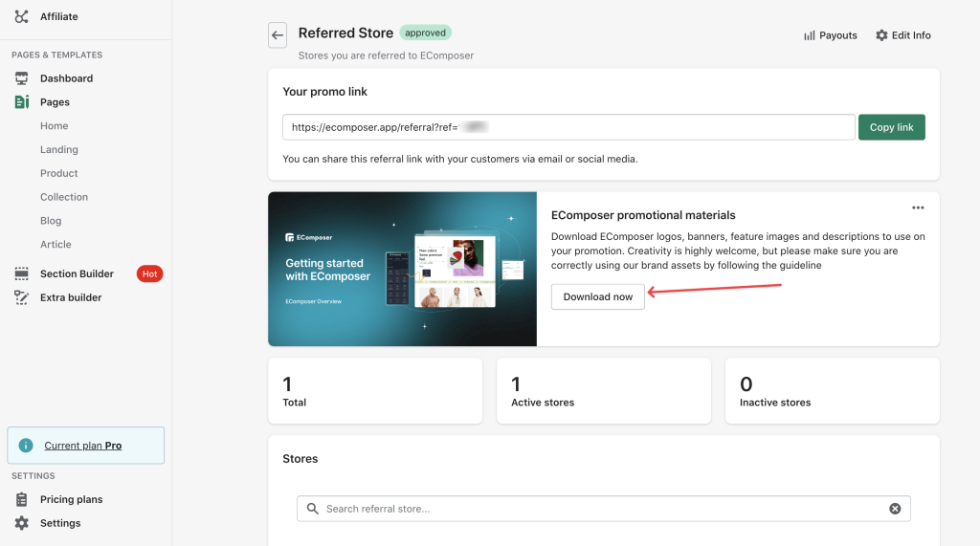Go to Landing pages
This screenshot has height=546, width=980.
[x=59, y=149]
